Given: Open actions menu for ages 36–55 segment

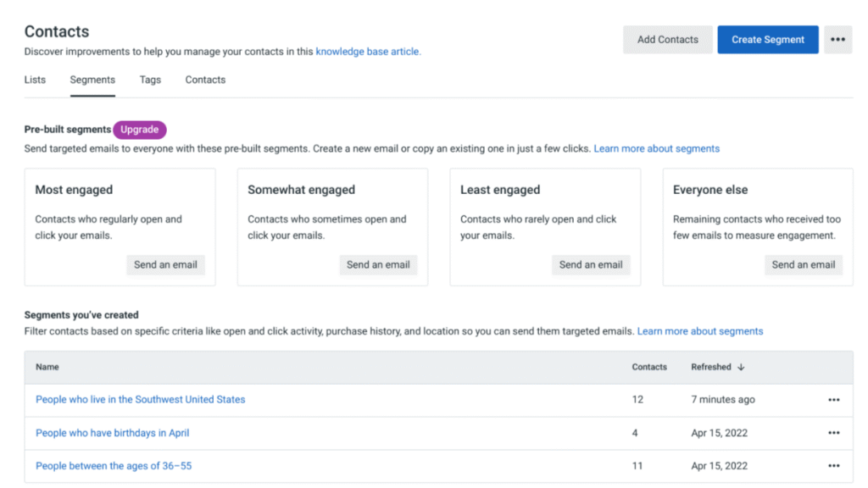Looking at the screenshot, I should tap(833, 466).
